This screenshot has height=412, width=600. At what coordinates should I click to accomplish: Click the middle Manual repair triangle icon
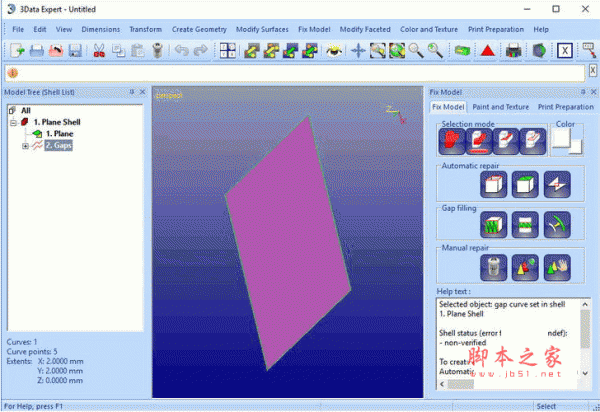(525, 267)
